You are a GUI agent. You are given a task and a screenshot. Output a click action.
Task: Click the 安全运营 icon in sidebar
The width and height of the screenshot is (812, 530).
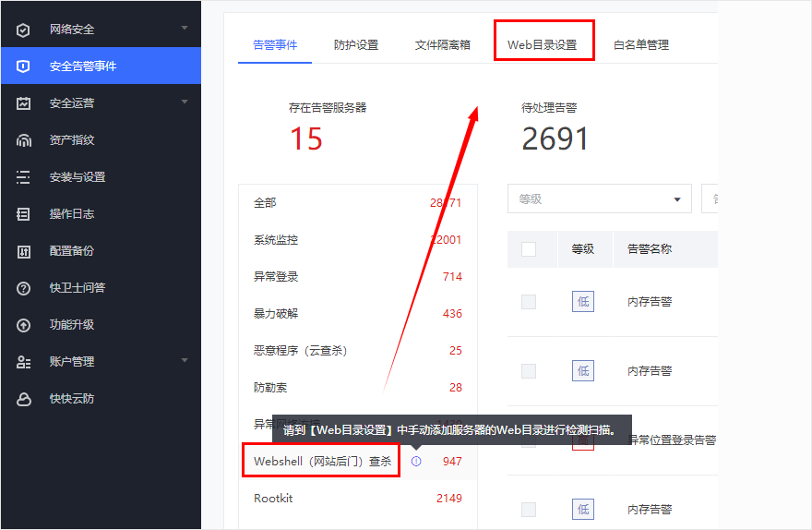tap(24, 103)
